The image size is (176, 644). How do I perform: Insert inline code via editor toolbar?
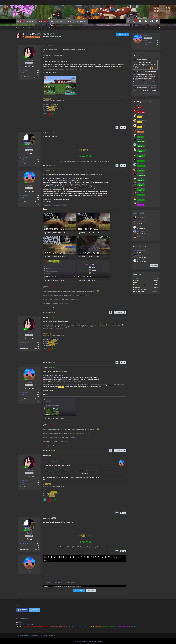tap(123, 557)
